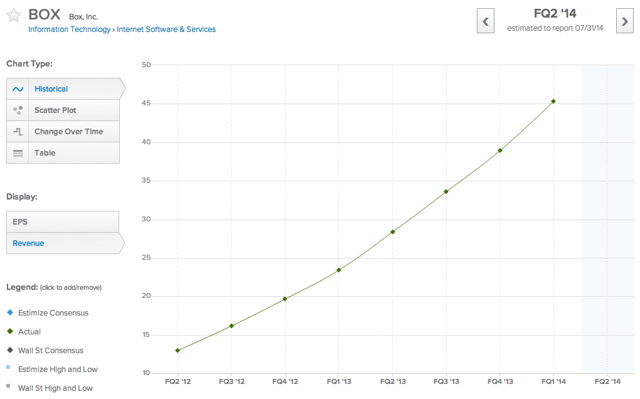Click the BOX ticker heading
The height and width of the screenshot is (399, 640).
pos(44,15)
